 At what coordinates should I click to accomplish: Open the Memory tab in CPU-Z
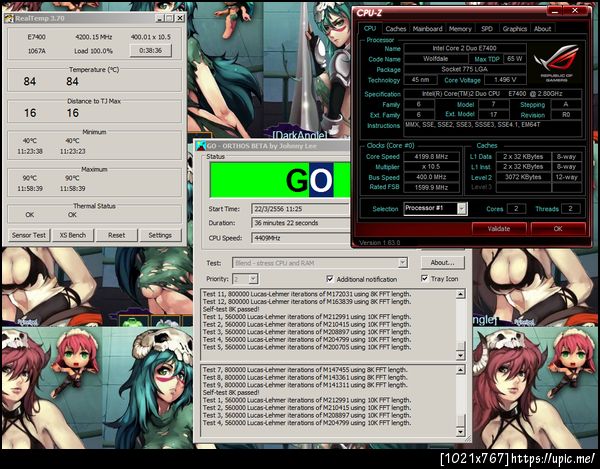coord(460,29)
